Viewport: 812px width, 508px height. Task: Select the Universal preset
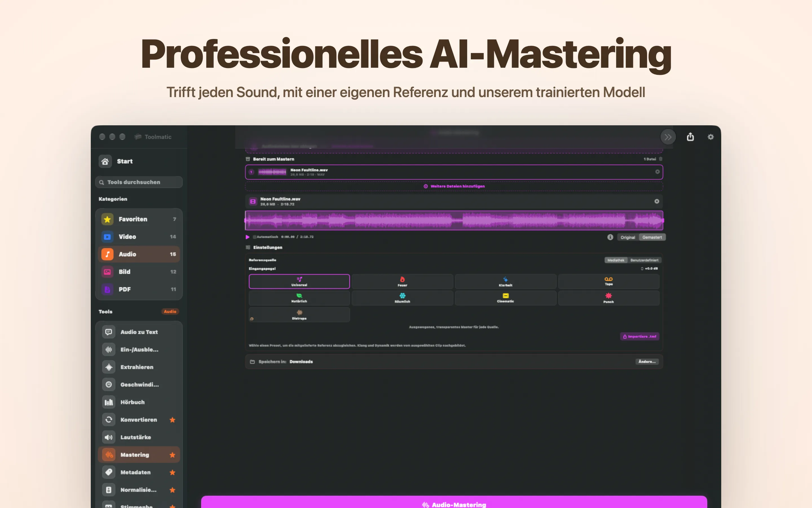pos(299,282)
